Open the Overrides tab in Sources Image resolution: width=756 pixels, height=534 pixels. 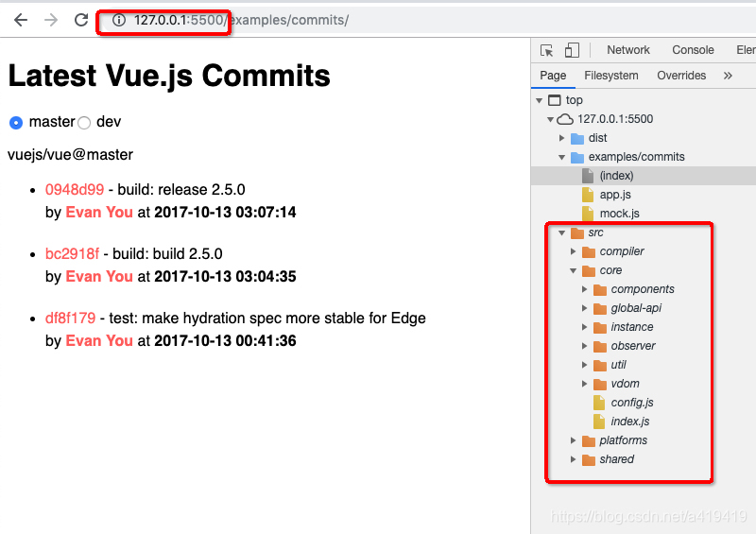click(x=681, y=76)
